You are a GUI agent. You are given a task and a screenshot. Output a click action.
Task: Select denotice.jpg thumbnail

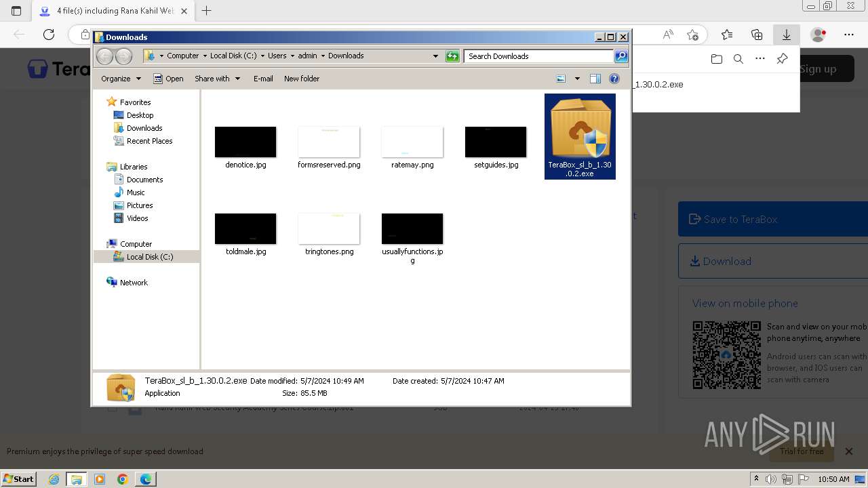245,142
